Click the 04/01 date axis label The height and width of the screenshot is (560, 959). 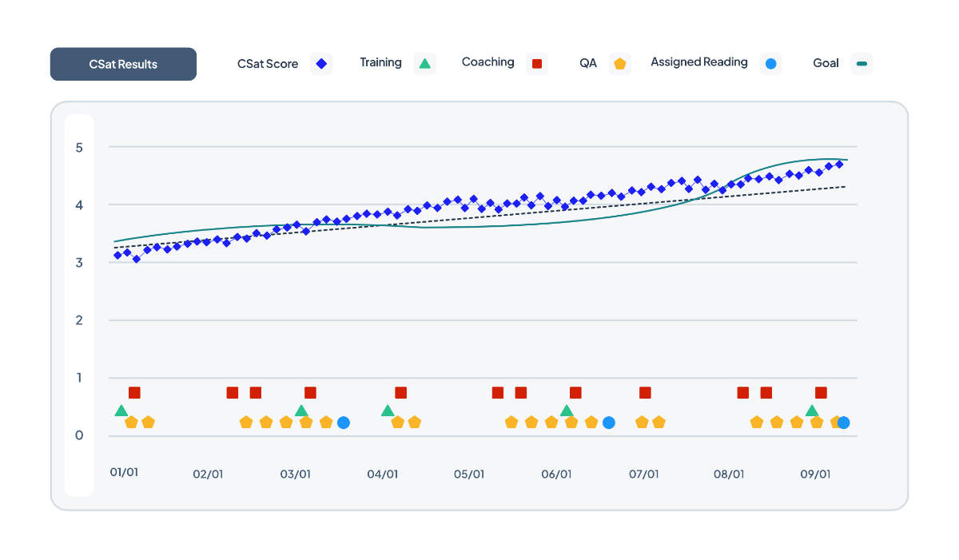point(382,475)
